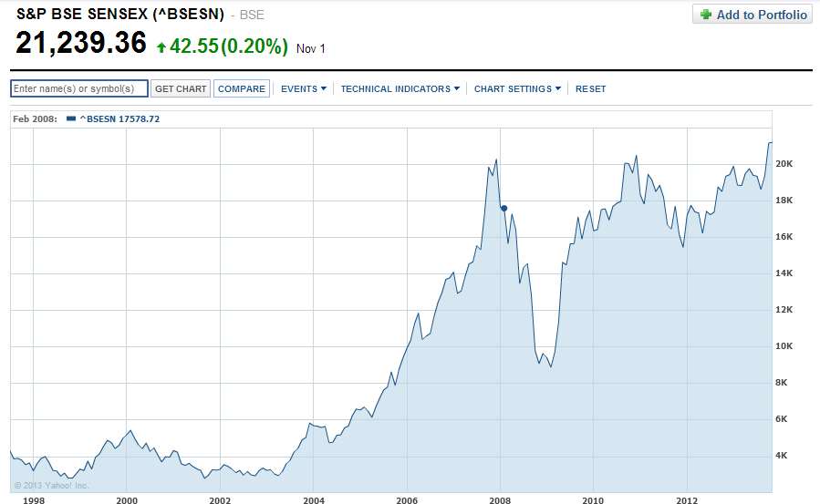820x504 pixels.
Task: Click the 20K label on the price axis
Action: [784, 164]
